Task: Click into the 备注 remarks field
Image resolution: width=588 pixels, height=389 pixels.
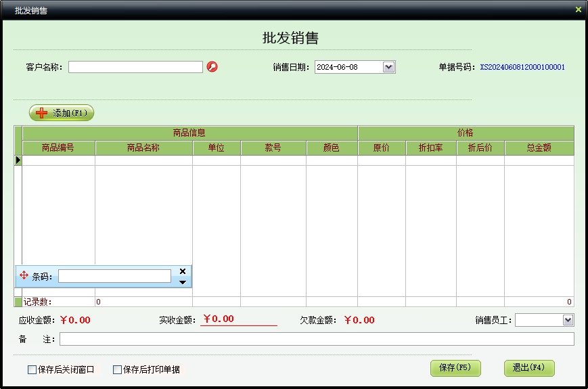Action: 316,339
